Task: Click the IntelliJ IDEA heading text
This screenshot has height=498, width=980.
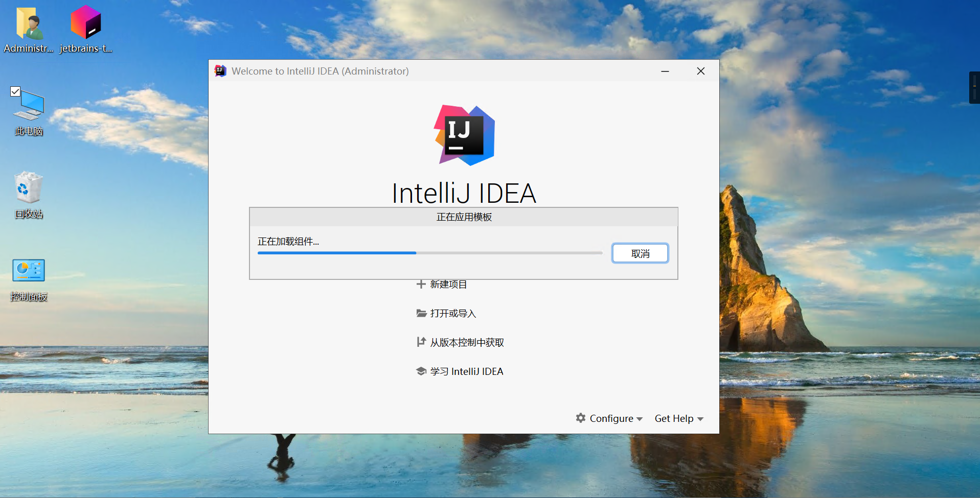Action: [x=464, y=194]
